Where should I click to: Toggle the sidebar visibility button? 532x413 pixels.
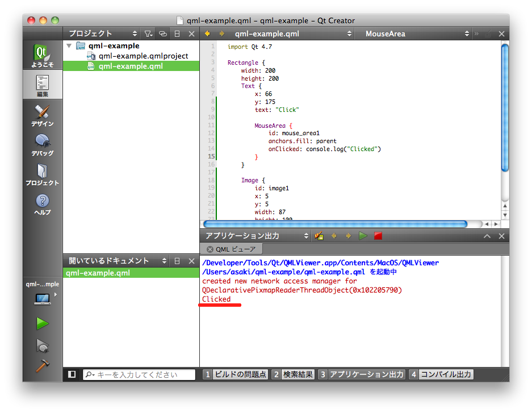click(72, 374)
